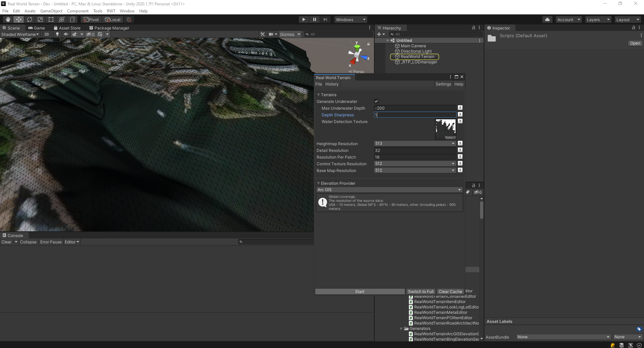Open Real World Terrain window options menu
Screen dimensions: 644x348
(450, 77)
